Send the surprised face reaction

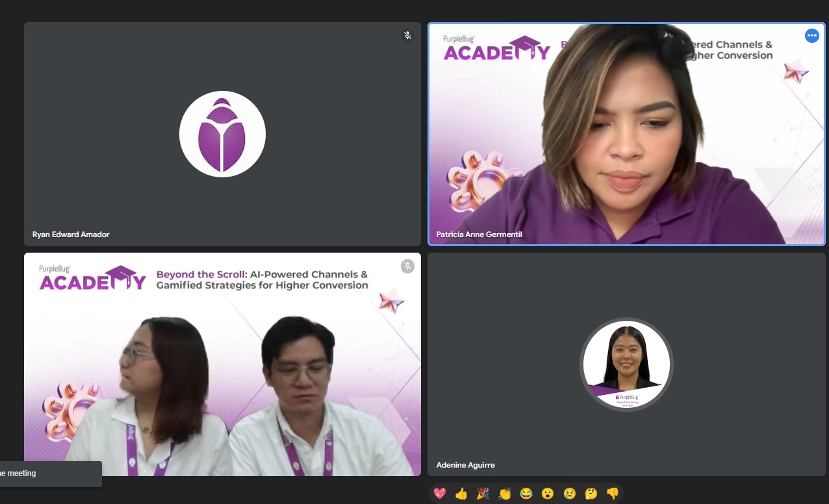coord(548,494)
